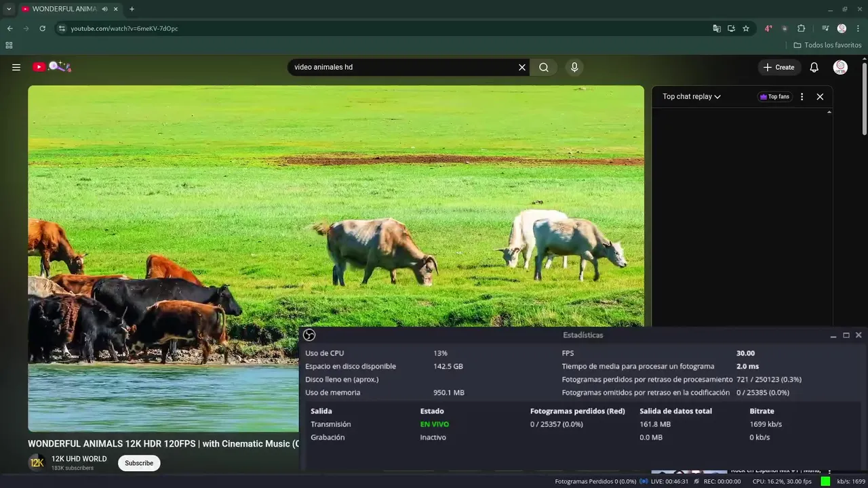This screenshot has width=868, height=488.
Task: View site information icon in address bar
Action: [61, 28]
